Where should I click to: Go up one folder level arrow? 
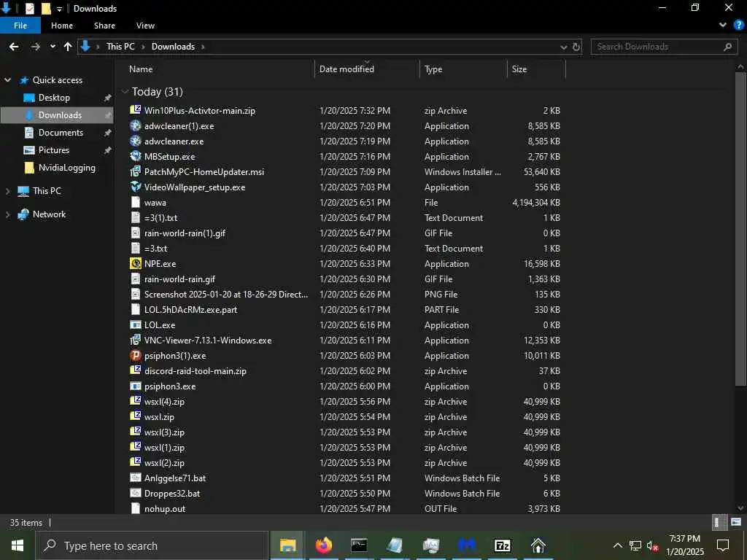68,47
